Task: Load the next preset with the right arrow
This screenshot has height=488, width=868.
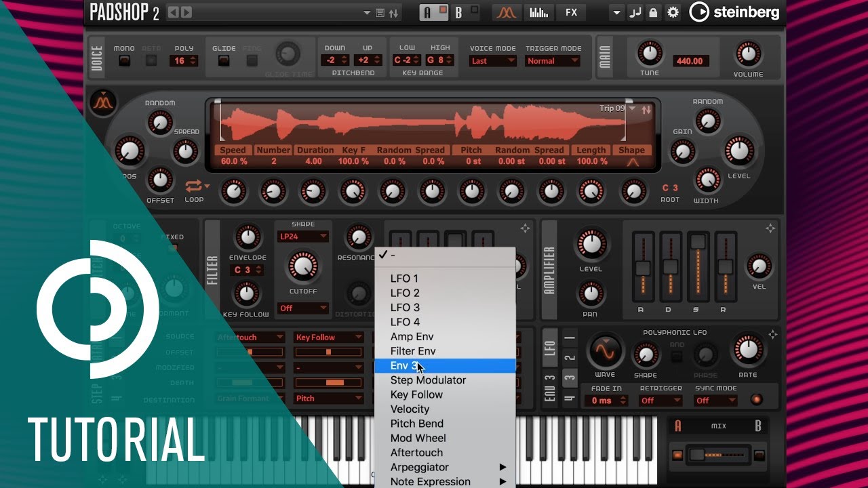Action: 186,12
